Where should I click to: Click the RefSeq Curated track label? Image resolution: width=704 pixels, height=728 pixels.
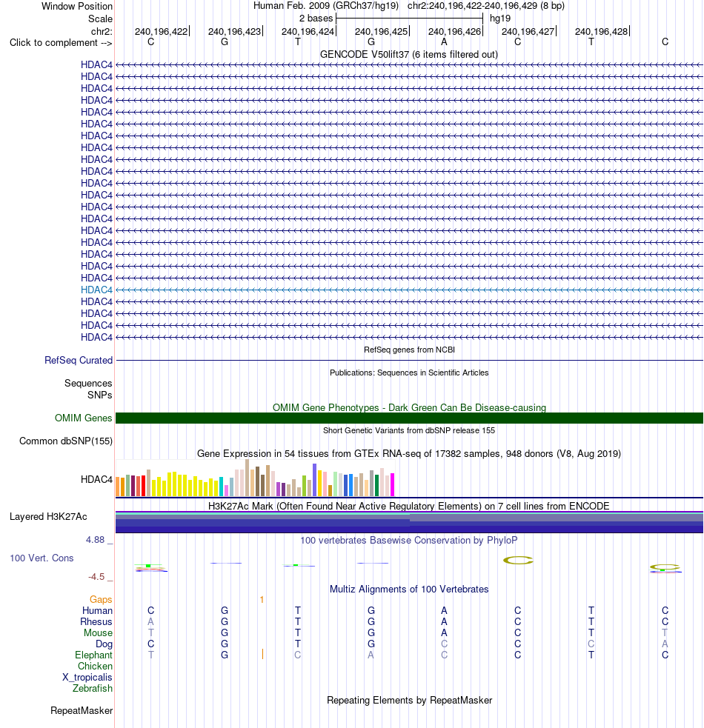(79, 360)
